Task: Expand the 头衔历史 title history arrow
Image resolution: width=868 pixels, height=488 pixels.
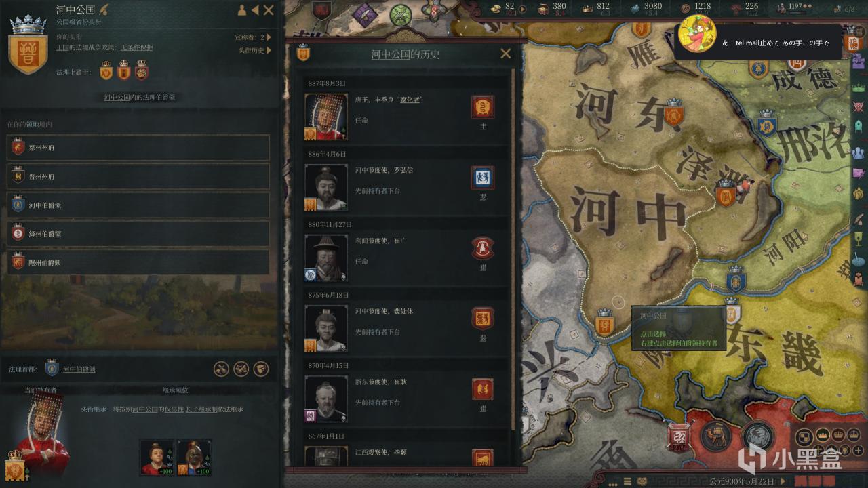Action: [x=269, y=50]
